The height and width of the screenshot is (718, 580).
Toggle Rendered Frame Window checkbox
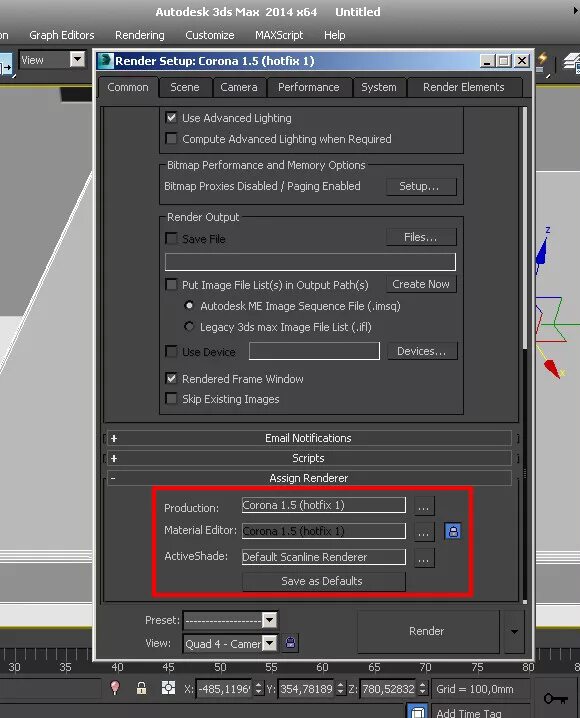pos(171,378)
